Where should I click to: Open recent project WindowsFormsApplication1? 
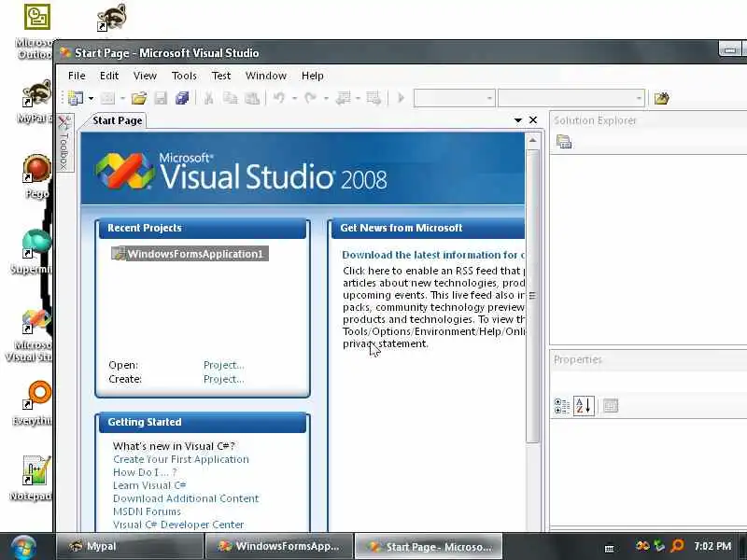click(x=190, y=253)
